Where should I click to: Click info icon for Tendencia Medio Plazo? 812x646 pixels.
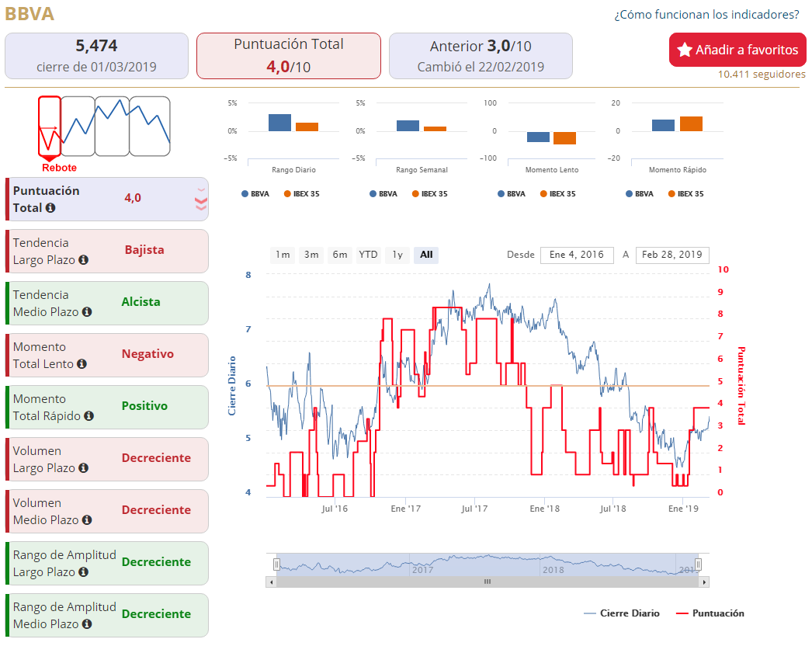(x=87, y=312)
